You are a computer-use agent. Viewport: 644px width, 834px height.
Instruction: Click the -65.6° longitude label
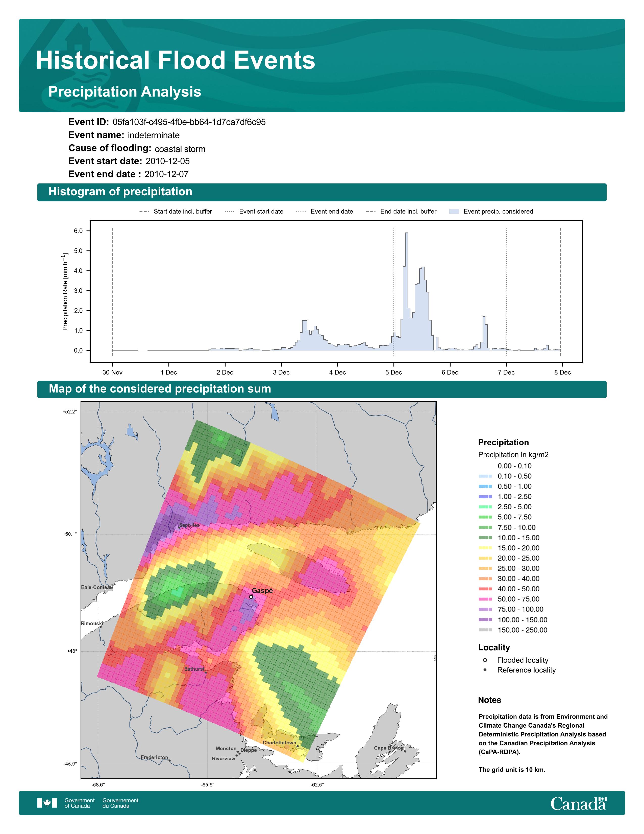click(208, 785)
